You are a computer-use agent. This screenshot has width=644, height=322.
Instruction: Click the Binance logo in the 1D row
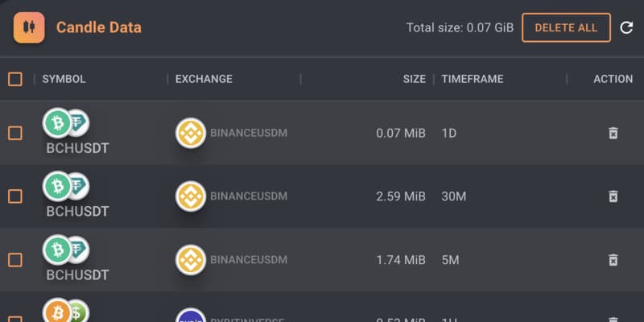191,133
